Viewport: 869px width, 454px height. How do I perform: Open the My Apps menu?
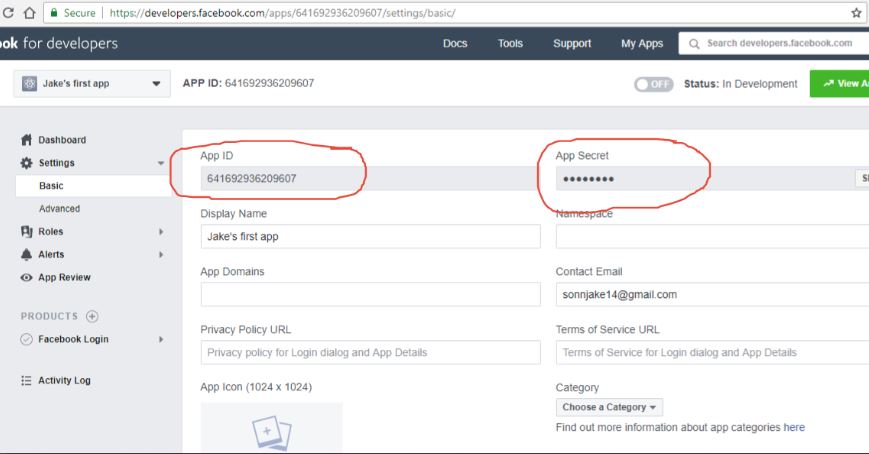(642, 43)
